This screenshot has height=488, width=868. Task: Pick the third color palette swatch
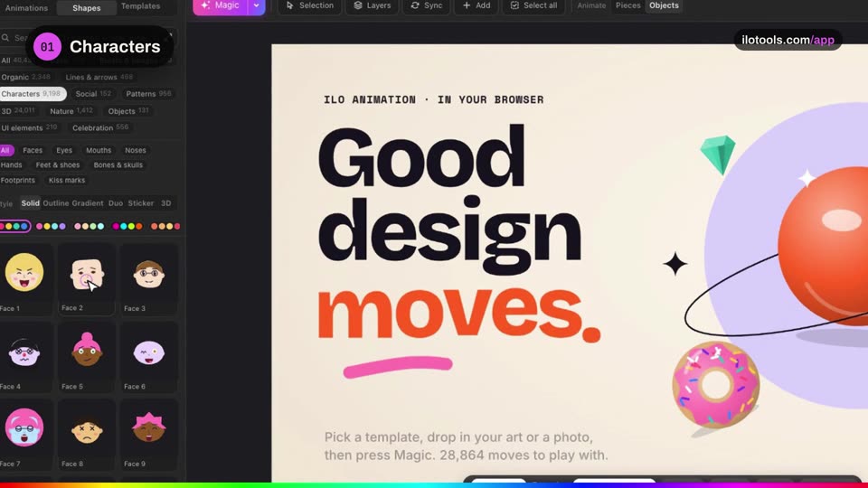pos(90,226)
